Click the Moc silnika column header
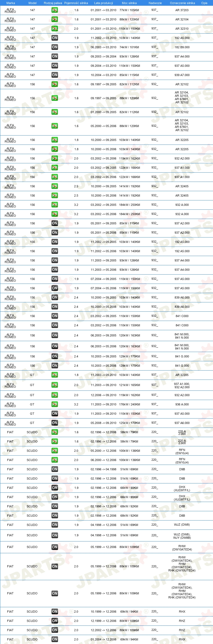213x644 pixels. click(x=129, y=3)
